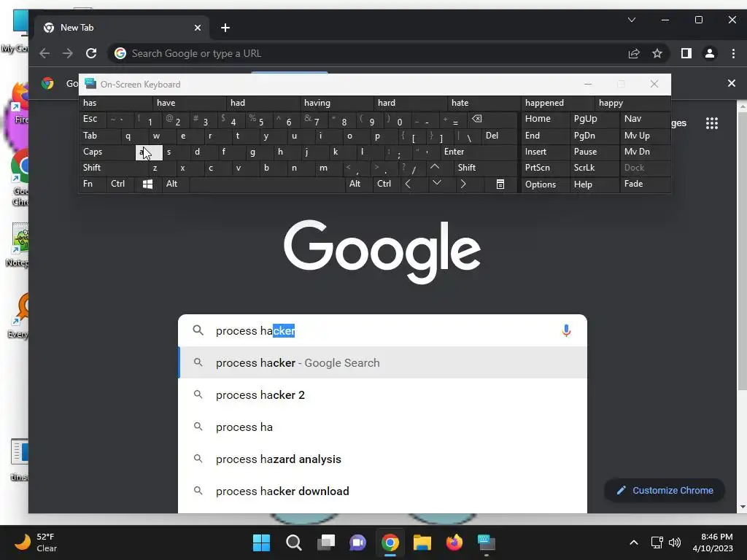The width and height of the screenshot is (747, 560).
Task: Open the volume control in the system tray
Action: [x=675, y=542]
